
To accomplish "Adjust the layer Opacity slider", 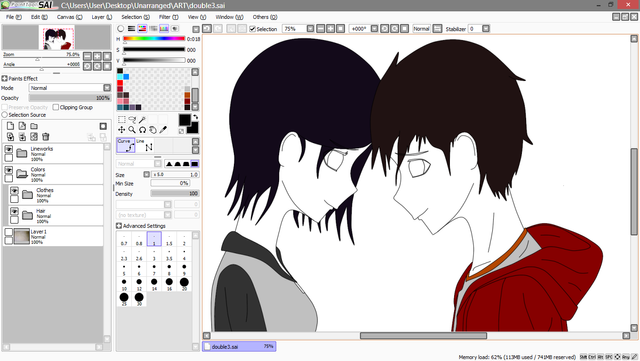I will point(70,98).
